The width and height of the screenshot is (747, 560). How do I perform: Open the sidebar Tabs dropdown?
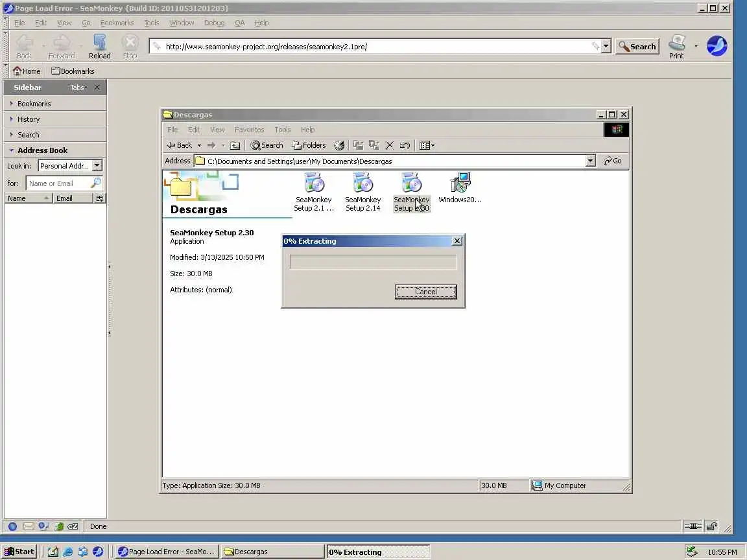[78, 87]
